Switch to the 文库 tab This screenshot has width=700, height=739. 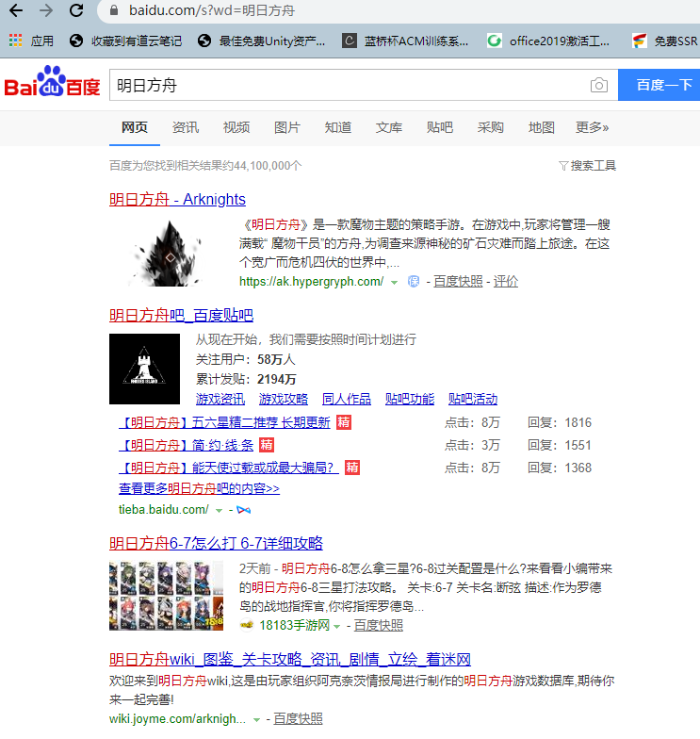(x=388, y=127)
